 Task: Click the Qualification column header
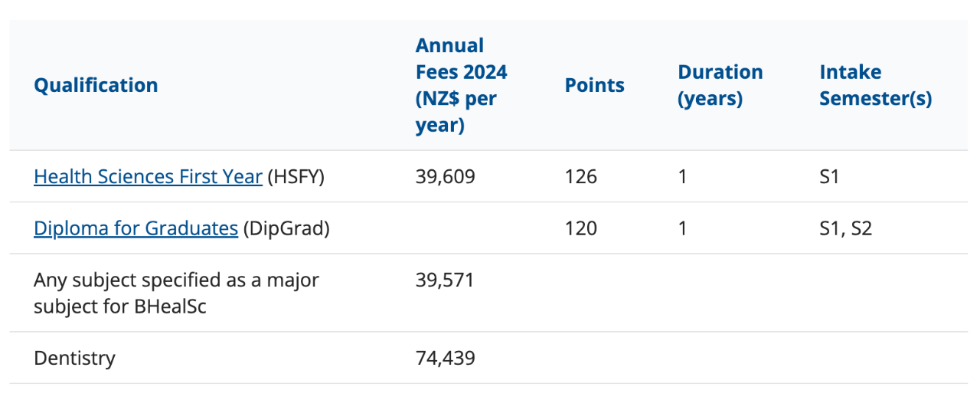(96, 85)
